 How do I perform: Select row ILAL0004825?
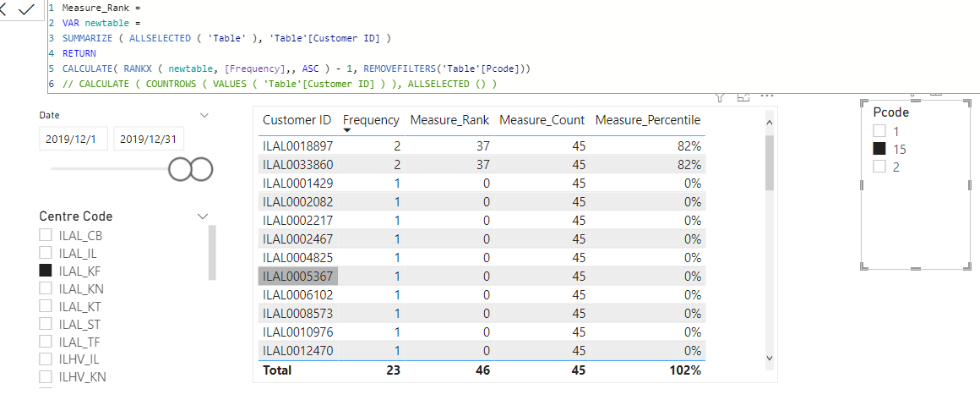pyautogui.click(x=482, y=257)
